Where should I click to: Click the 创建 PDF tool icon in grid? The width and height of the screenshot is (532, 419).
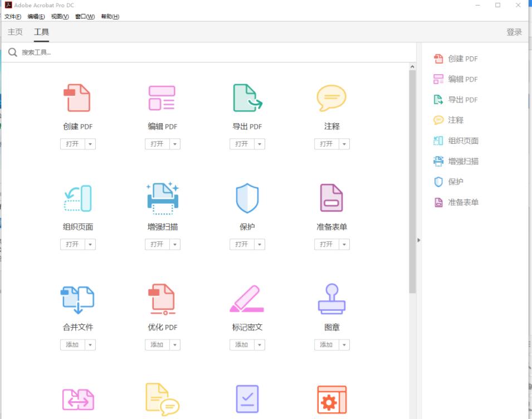click(x=77, y=98)
